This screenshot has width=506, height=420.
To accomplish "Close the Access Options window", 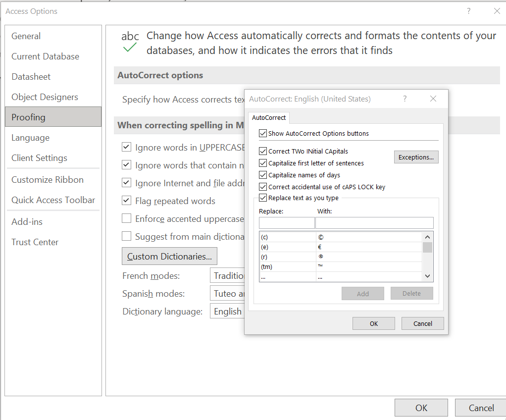I will coord(497,11).
